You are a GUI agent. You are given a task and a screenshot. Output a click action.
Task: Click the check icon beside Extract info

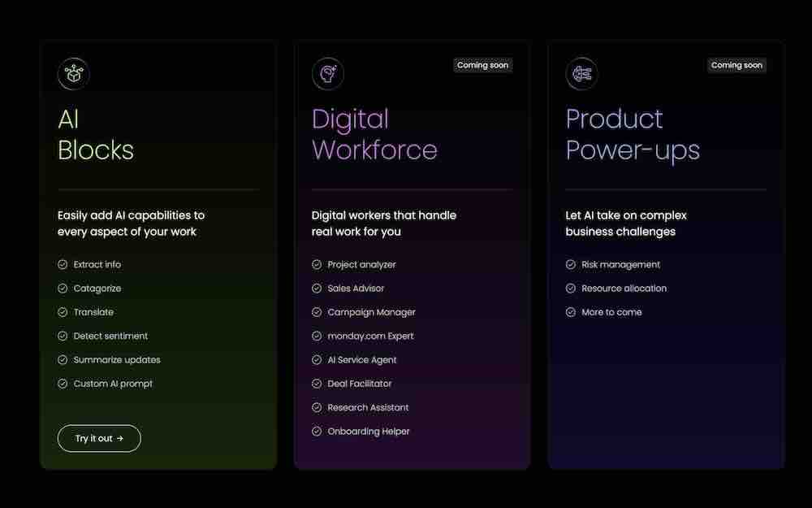pyautogui.click(x=63, y=264)
